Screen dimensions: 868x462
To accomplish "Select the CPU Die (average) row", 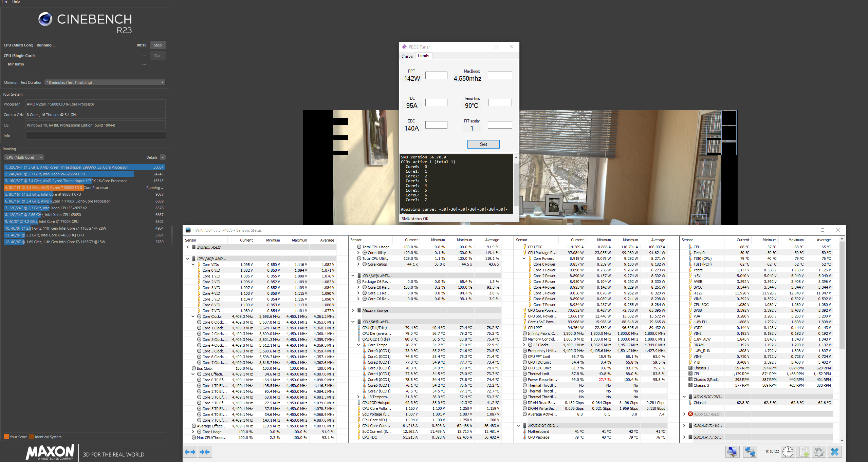I will coord(426,333).
